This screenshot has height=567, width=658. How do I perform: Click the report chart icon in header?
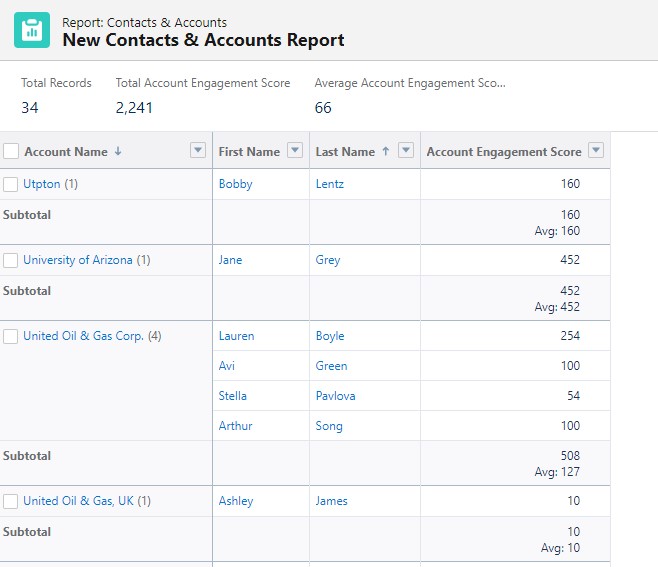pos(32,30)
